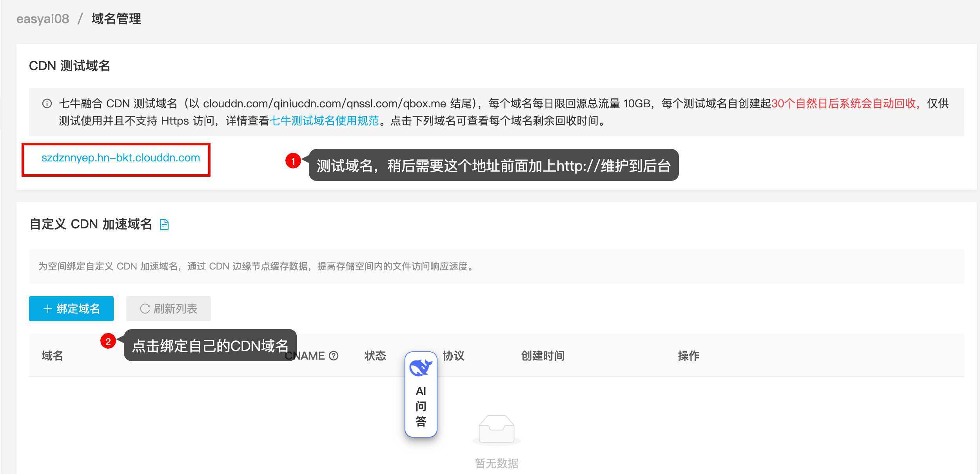Open the DeepSeek AI 问答 floating widget
This screenshot has height=474, width=980.
pos(421,394)
